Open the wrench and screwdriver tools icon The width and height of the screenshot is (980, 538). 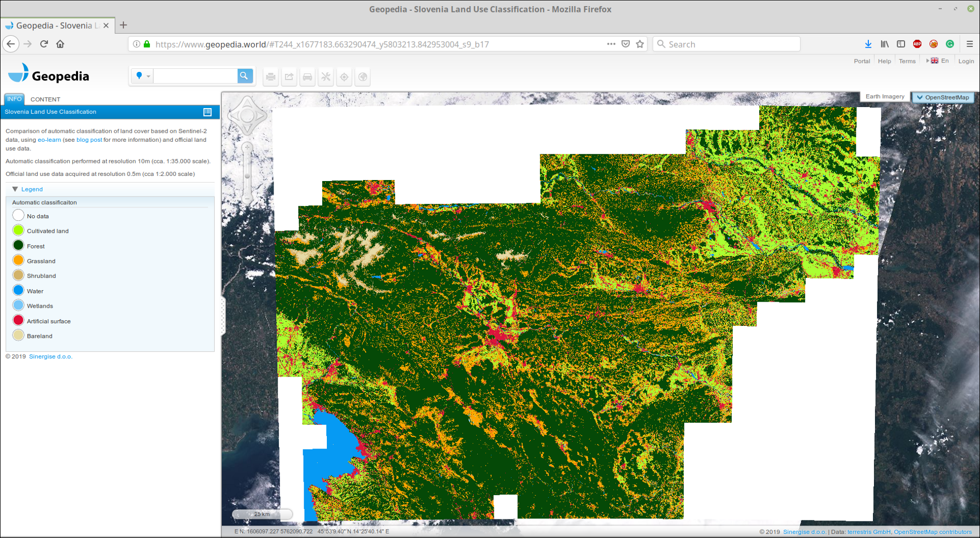pyautogui.click(x=326, y=77)
